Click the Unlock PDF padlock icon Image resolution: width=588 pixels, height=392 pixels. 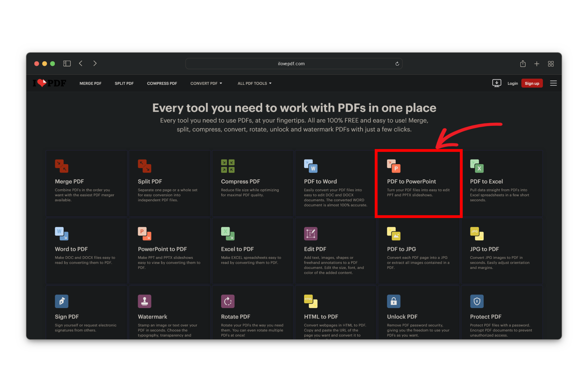[x=394, y=301]
